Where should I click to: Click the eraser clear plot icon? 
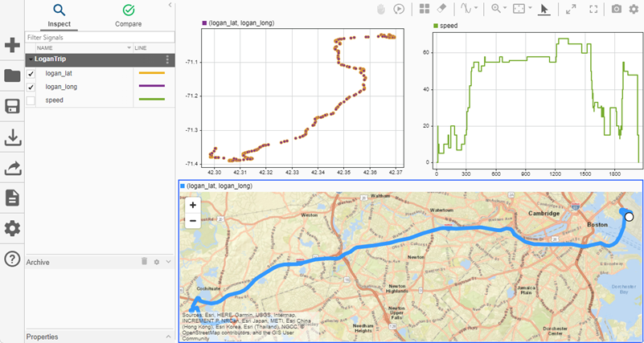coord(441,9)
